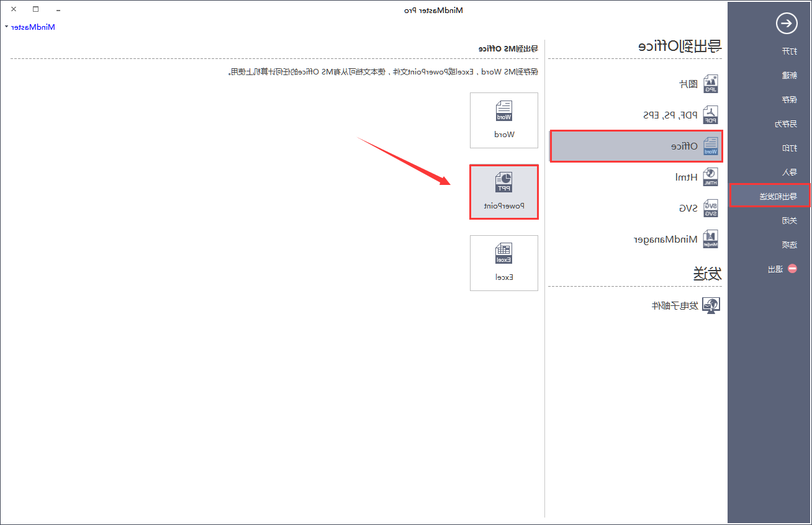Maximize the MindMaster Pro window
This screenshot has height=525, width=812.
point(36,9)
